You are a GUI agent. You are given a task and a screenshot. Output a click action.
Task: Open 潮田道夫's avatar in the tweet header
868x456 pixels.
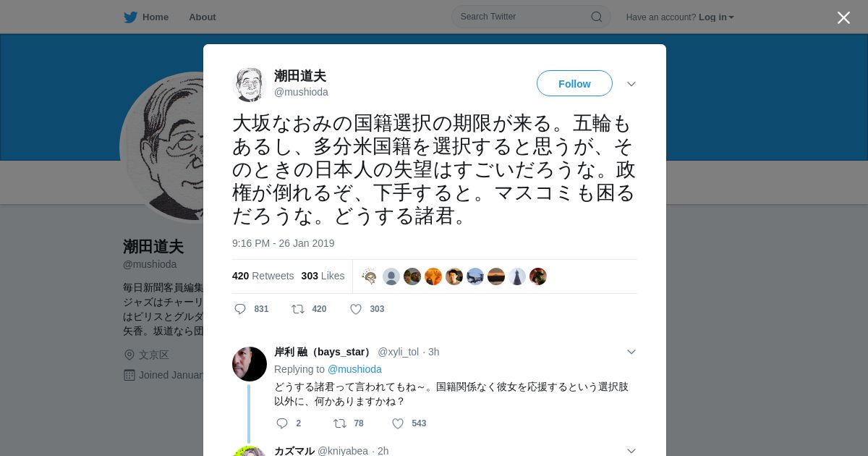pos(250,84)
